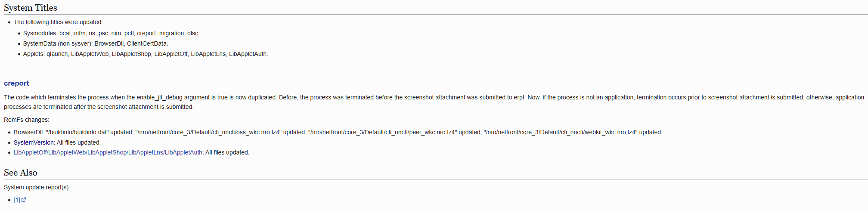Click the external link icon beside [1]
868x210 pixels.
pos(24,200)
